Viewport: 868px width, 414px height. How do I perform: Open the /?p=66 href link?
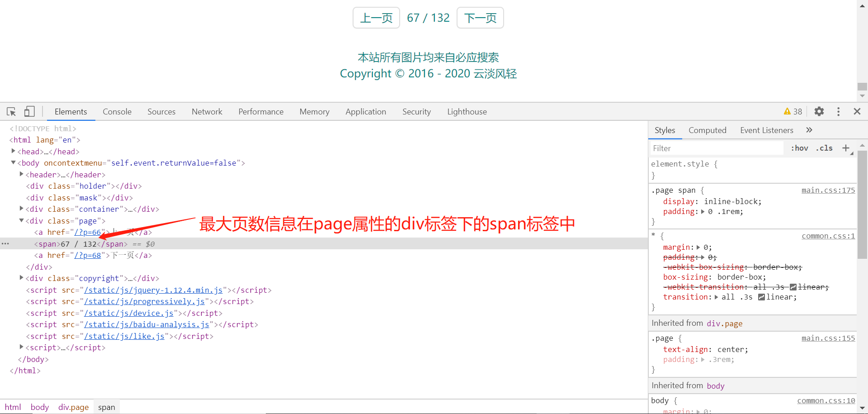click(88, 232)
